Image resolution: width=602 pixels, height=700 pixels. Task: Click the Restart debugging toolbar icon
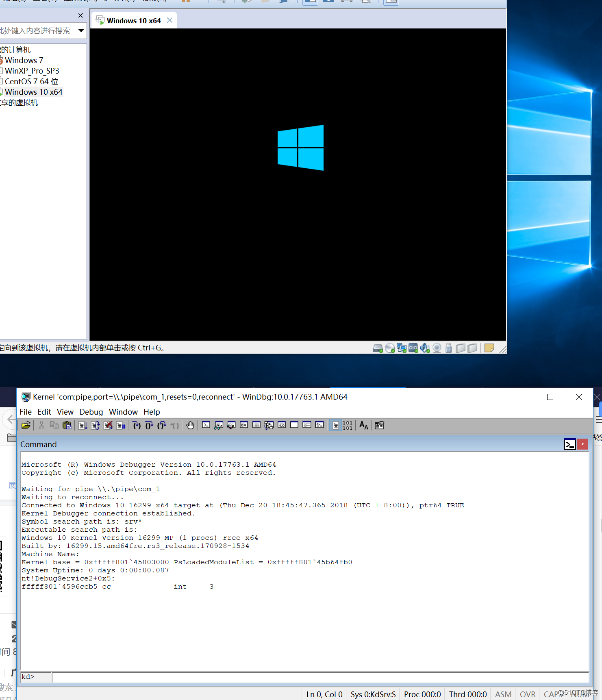[96, 425]
